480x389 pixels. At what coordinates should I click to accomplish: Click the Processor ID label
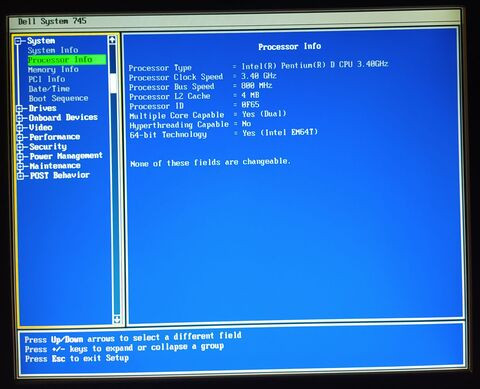[x=156, y=106]
